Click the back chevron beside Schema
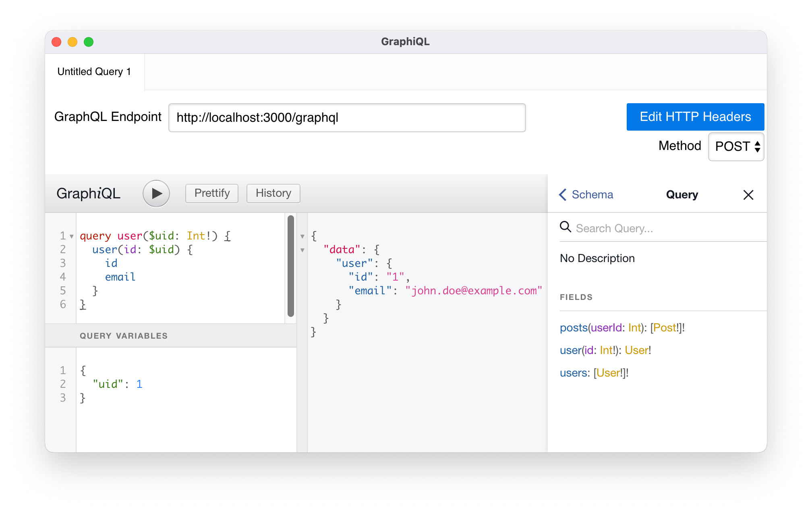This screenshot has width=812, height=512. 563,195
